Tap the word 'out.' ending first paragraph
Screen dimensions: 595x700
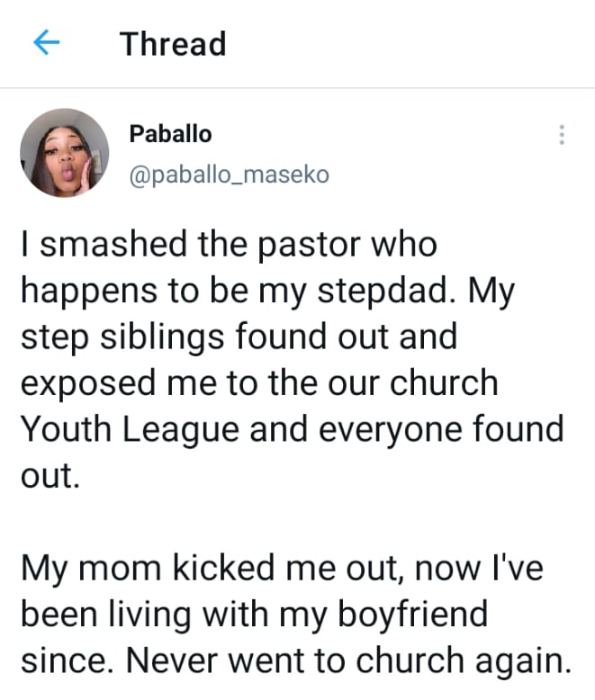click(50, 476)
